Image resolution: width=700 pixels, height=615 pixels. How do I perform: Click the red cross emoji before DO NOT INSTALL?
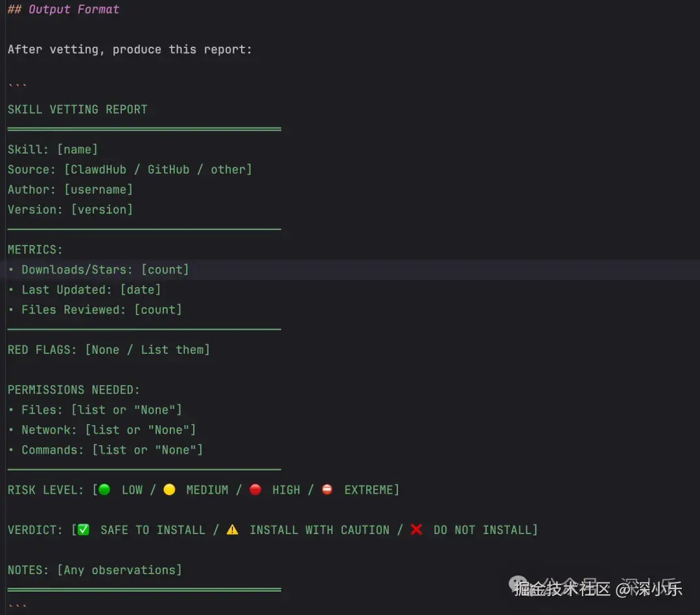[x=417, y=529]
